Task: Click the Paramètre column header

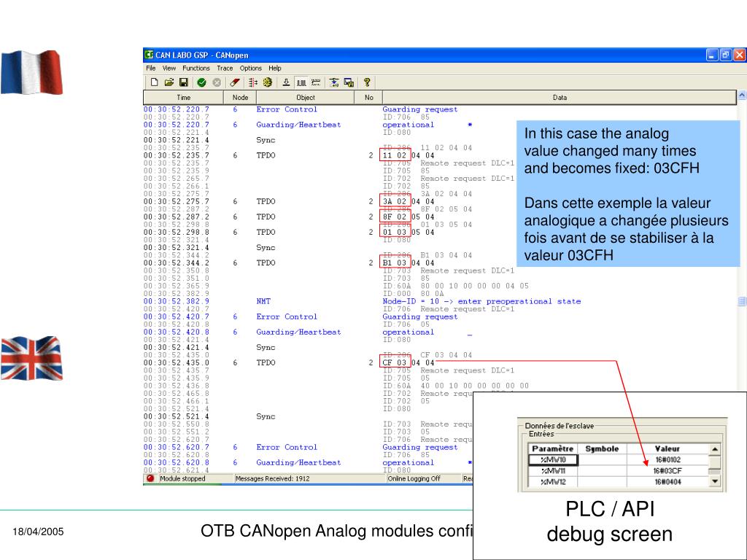Action: click(x=553, y=448)
